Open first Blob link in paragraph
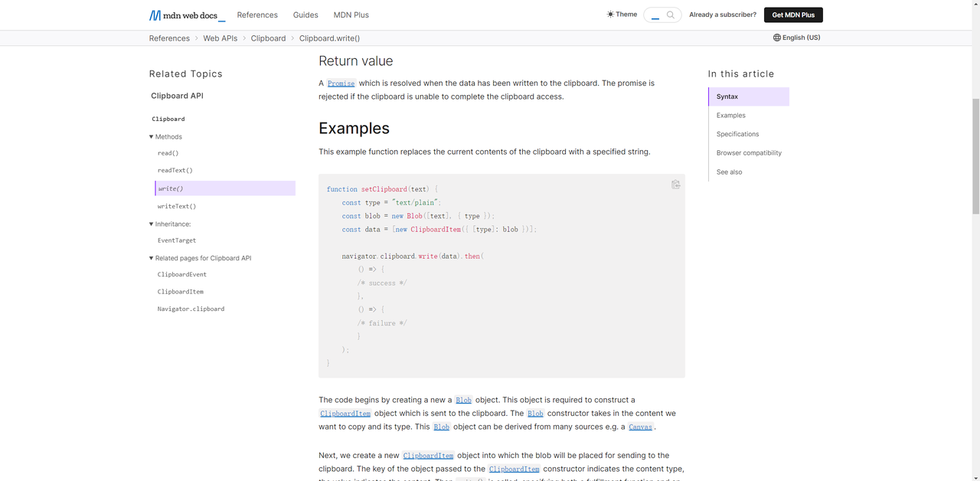The width and height of the screenshot is (980, 481). pos(463,400)
